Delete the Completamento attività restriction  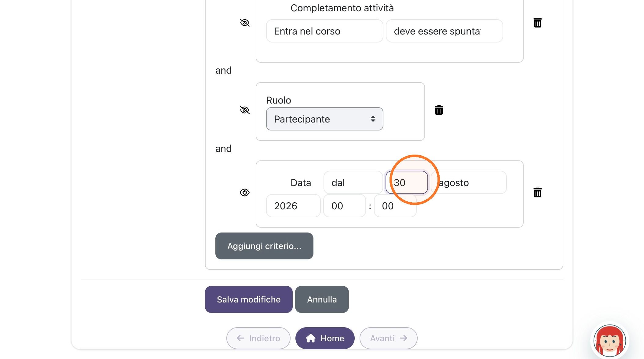point(537,23)
